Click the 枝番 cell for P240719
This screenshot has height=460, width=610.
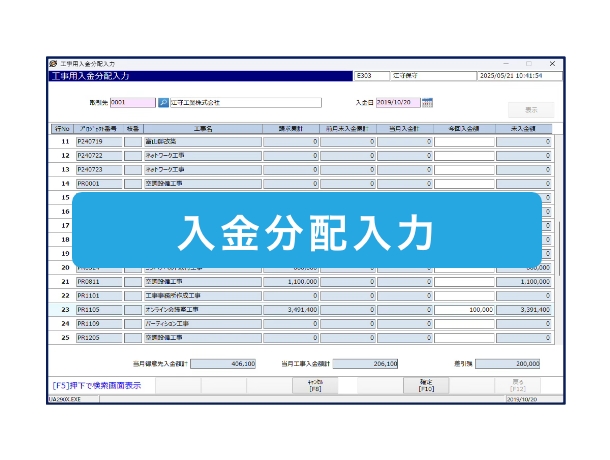(133, 142)
